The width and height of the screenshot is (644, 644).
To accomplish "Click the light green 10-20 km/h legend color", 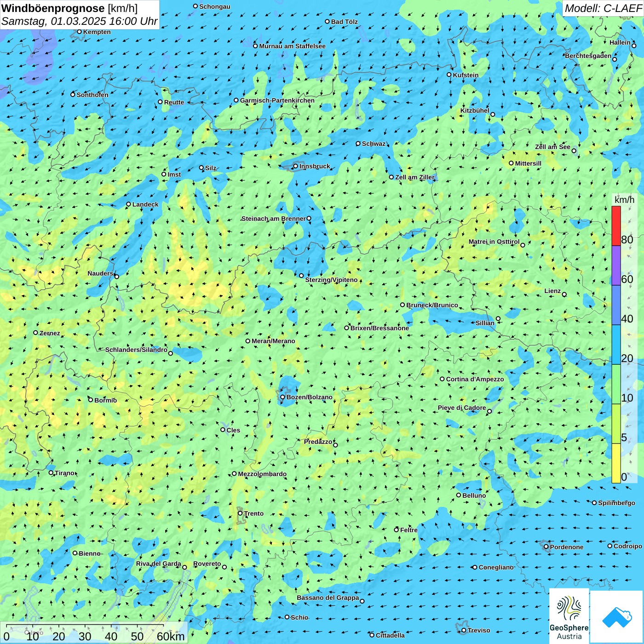I will point(616,384).
